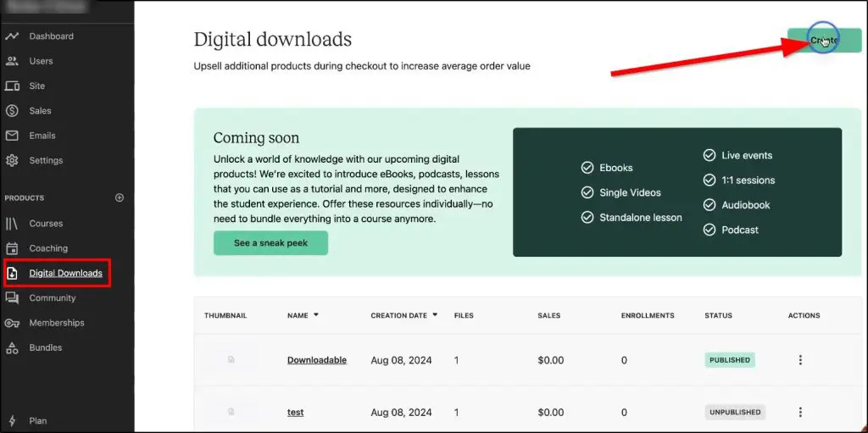868x433 pixels.
Task: Click the Community chat bubbles icon
Action: 12,298
